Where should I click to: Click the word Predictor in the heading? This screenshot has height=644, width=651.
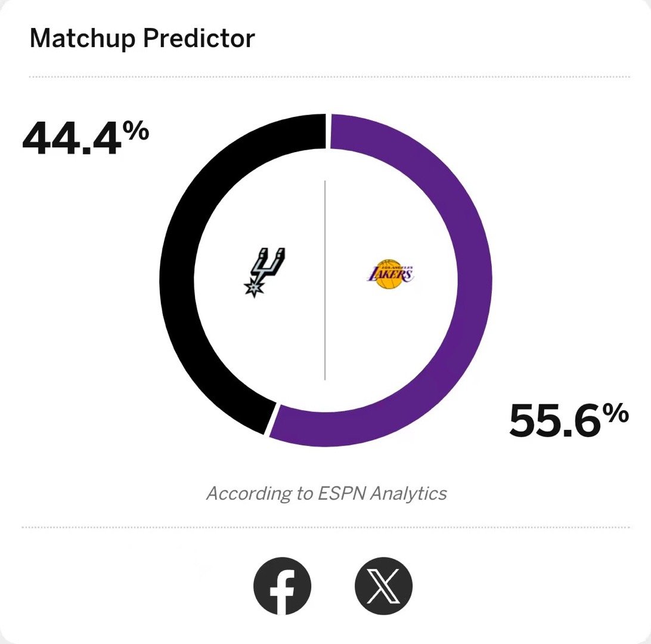click(199, 38)
